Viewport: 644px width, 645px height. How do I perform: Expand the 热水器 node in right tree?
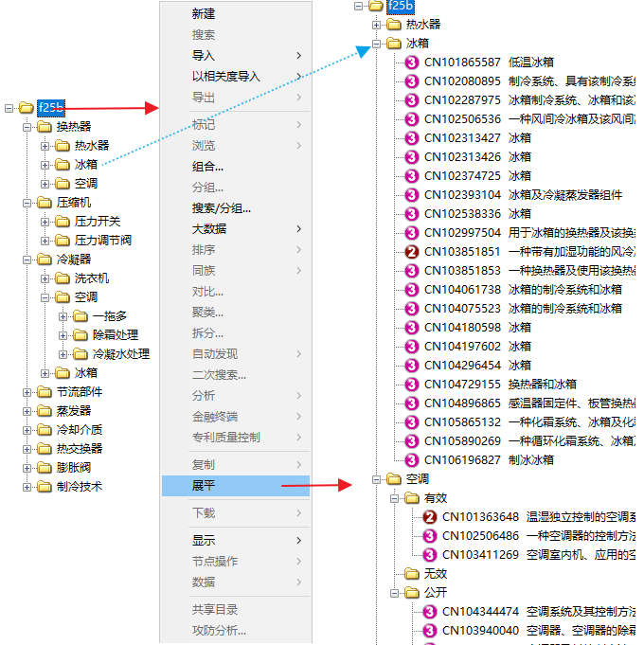377,25
